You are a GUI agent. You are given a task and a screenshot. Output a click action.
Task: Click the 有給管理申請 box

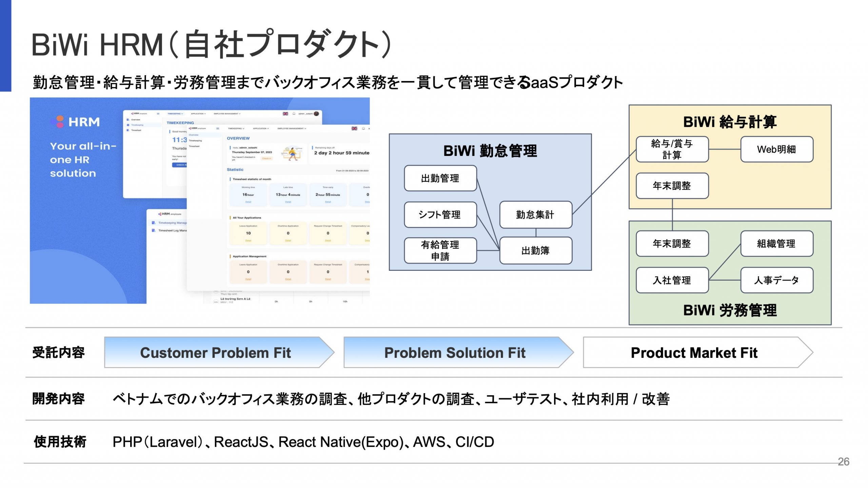pyautogui.click(x=440, y=250)
